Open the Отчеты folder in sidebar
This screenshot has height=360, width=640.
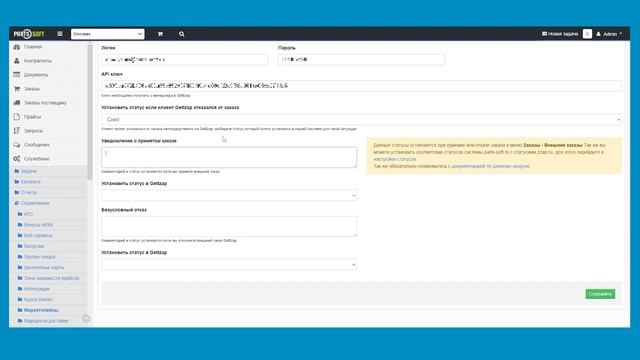25,192
